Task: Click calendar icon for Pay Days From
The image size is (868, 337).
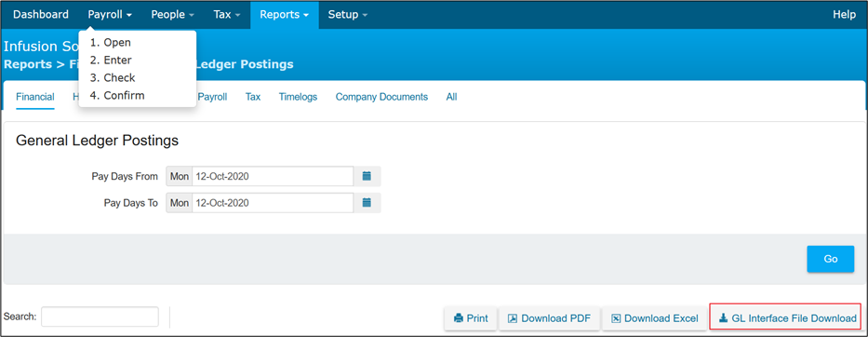Action: (367, 176)
